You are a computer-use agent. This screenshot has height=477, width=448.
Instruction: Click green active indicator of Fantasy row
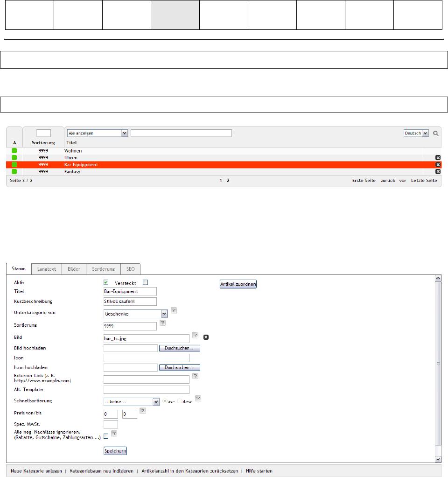click(x=14, y=172)
